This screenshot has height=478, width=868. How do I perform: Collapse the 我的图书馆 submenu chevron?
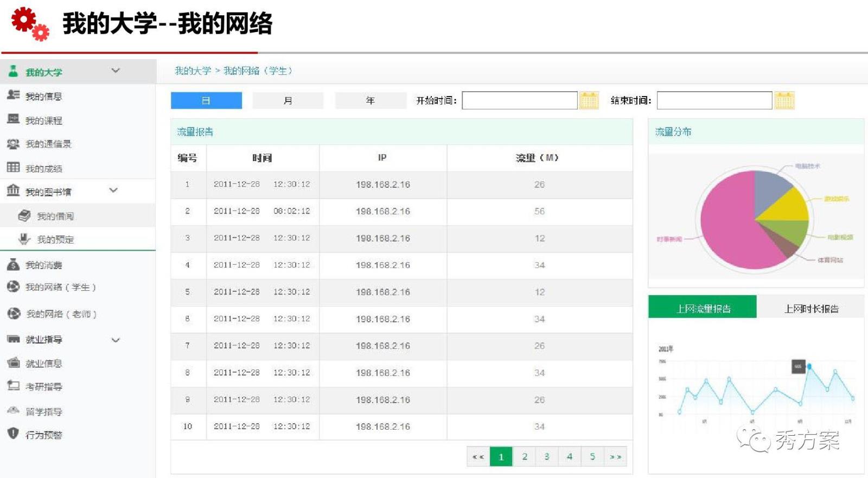[113, 190]
